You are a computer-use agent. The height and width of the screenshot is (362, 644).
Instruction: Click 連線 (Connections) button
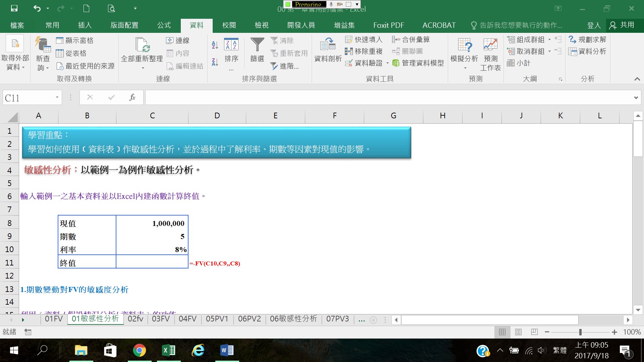click(178, 41)
